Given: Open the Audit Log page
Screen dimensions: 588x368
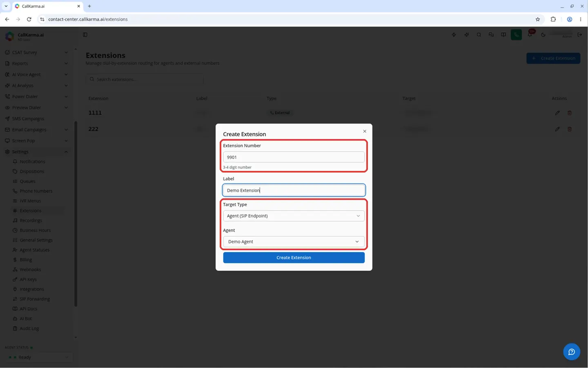Looking at the screenshot, I should coord(29,328).
